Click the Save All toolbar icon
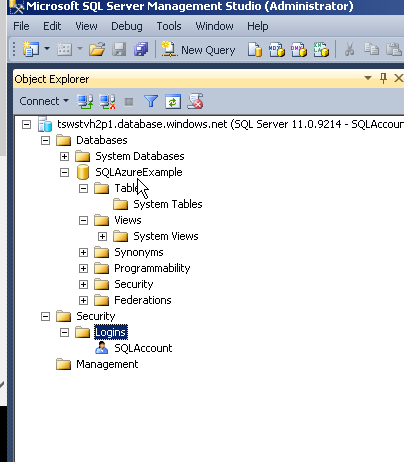The width and height of the screenshot is (404, 462). coord(141,50)
